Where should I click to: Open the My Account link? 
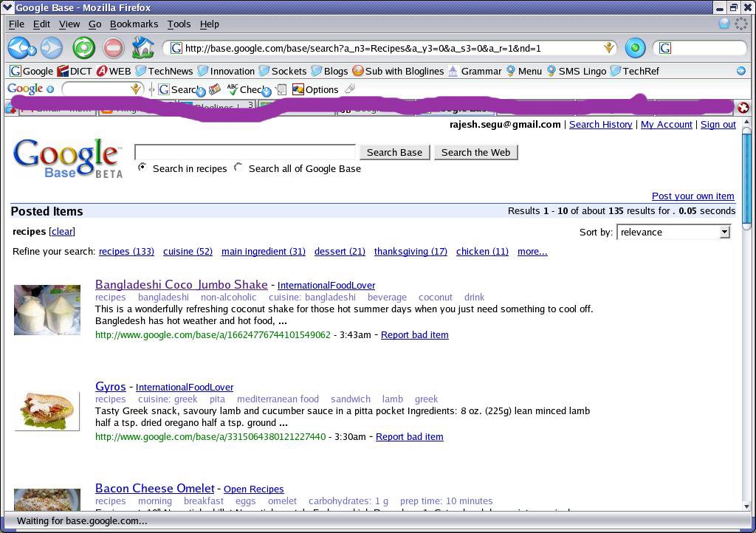667,124
